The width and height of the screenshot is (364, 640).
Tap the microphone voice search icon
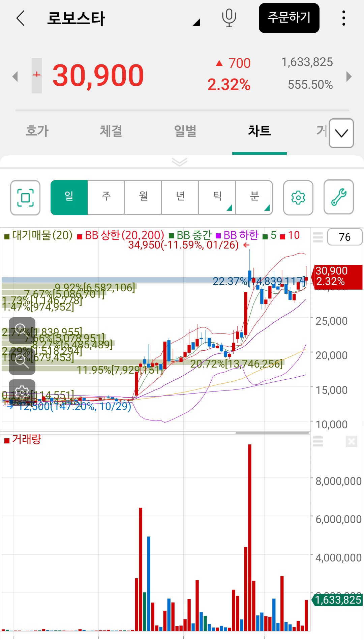(x=229, y=18)
